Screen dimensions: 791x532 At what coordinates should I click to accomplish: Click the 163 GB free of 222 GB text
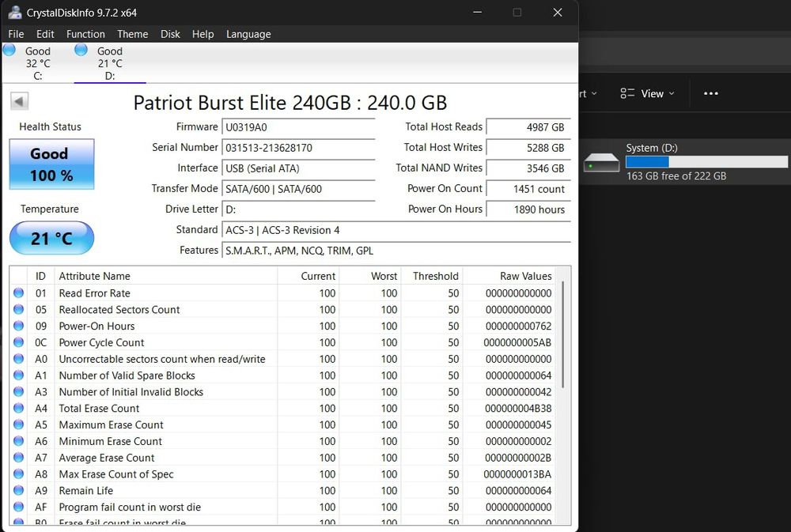coord(676,176)
